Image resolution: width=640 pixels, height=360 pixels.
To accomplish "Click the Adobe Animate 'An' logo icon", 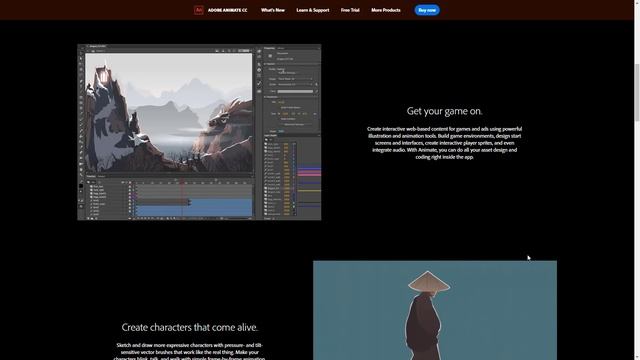I will 198,10.
